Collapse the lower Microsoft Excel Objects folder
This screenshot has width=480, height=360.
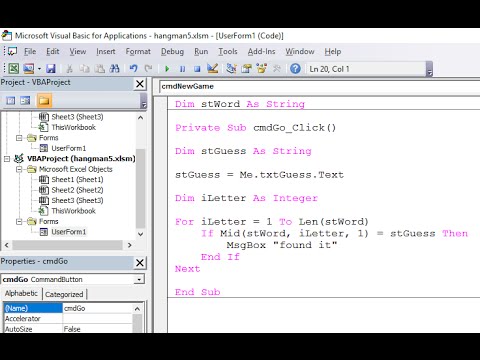point(19,169)
